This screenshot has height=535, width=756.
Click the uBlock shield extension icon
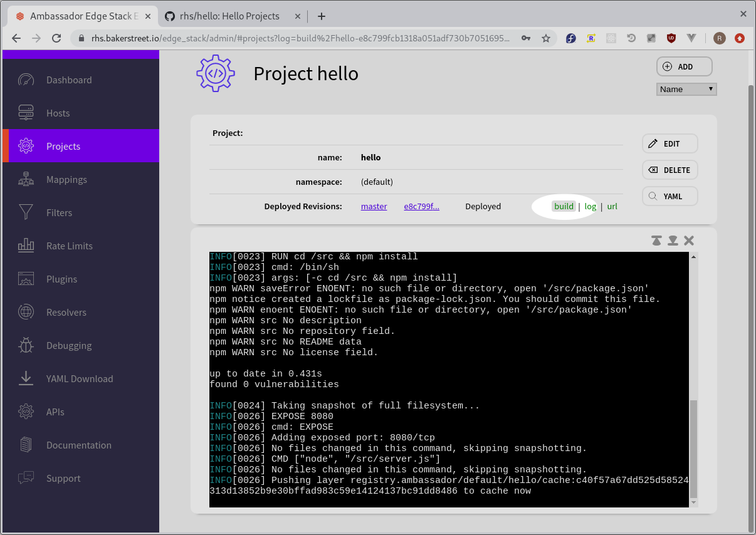pos(671,38)
